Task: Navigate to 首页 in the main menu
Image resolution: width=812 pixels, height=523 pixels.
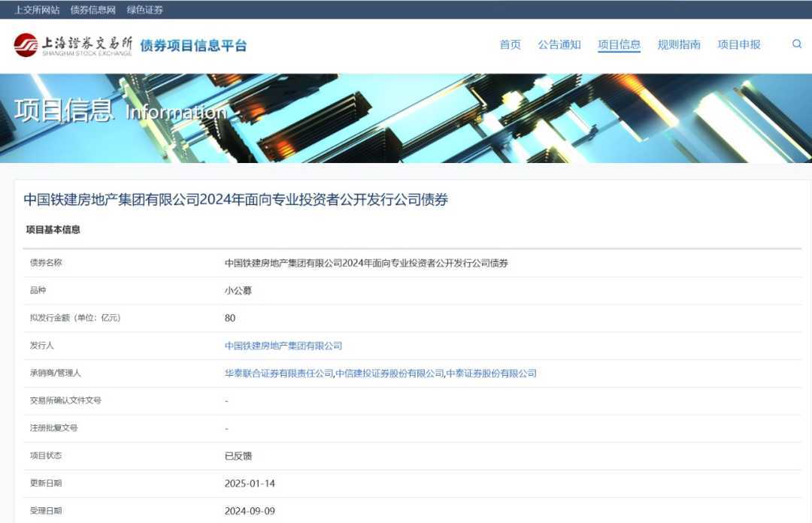Action: [510, 44]
